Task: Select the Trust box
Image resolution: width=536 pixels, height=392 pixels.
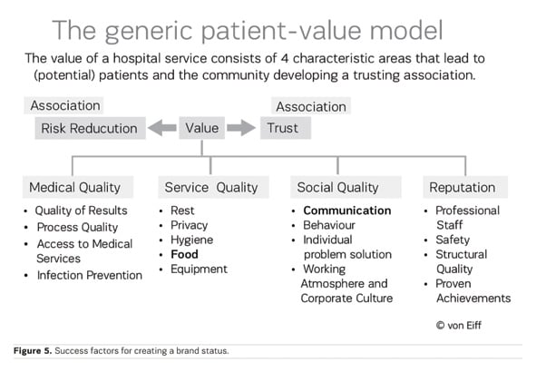Action: [286, 128]
